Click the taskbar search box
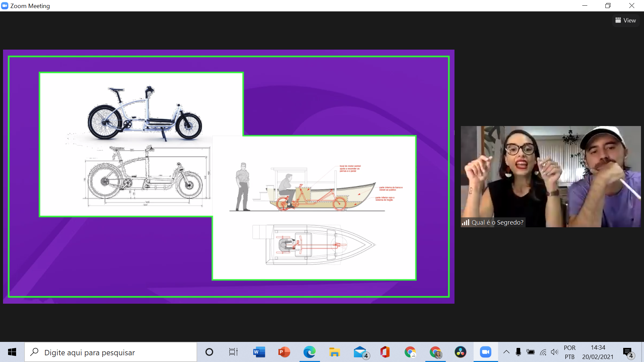This screenshot has height=362, width=644. tap(111, 352)
